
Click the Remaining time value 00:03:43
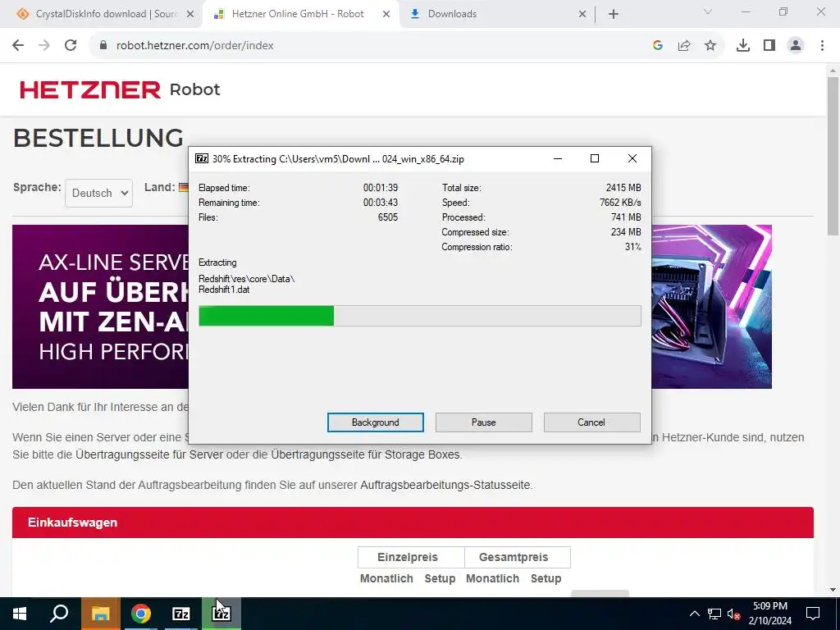(x=381, y=203)
